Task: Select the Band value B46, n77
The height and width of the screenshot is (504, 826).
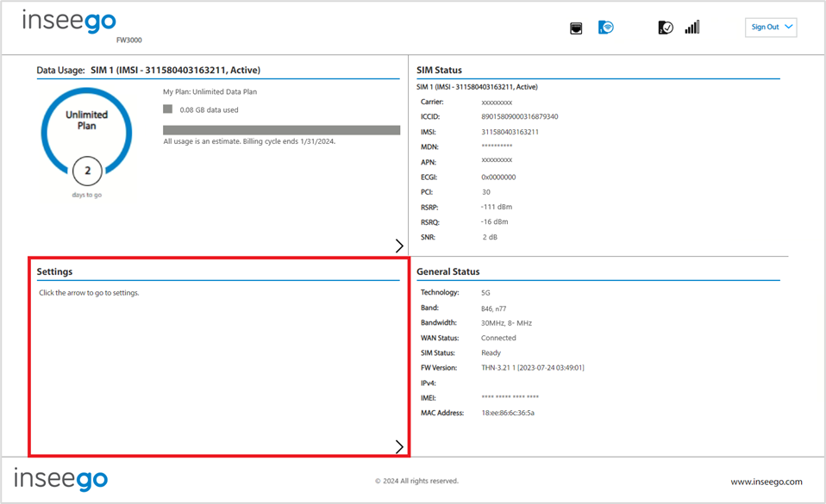Action: coord(493,308)
